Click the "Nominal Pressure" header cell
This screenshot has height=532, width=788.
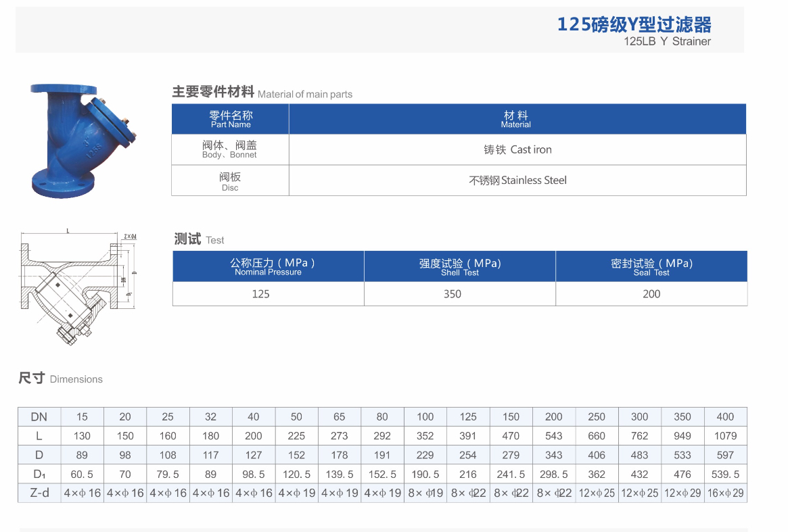click(269, 266)
